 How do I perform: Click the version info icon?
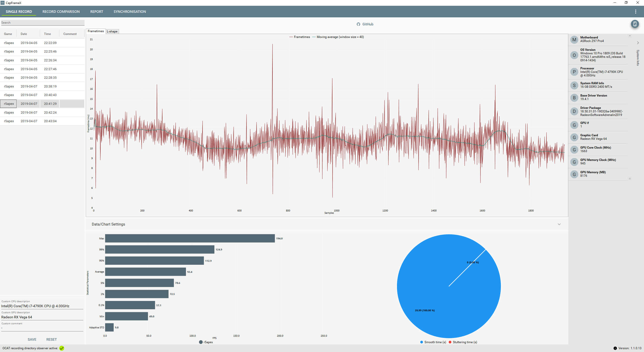click(x=615, y=348)
